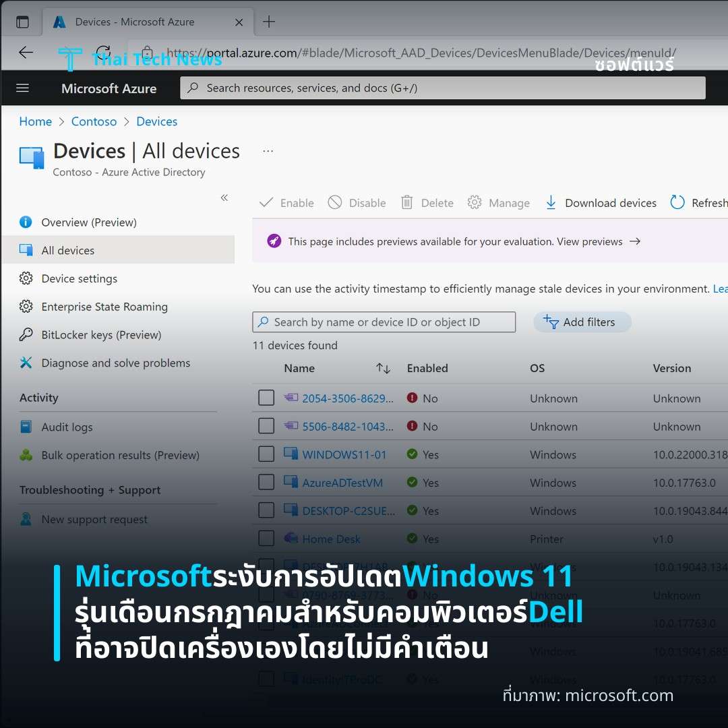Click the Home Desk printer icon
Viewport: 728px width, 728px height.
(x=291, y=538)
